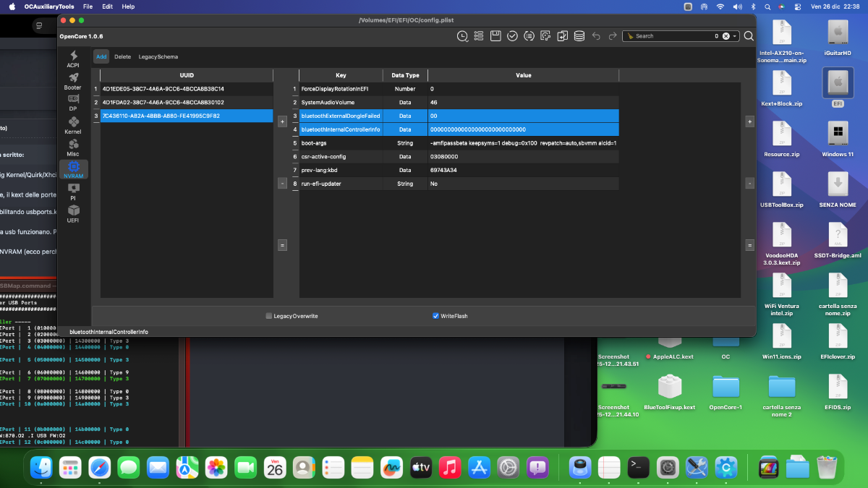Select the Kernel section icon
This screenshot has width=868, height=488.
73,125
